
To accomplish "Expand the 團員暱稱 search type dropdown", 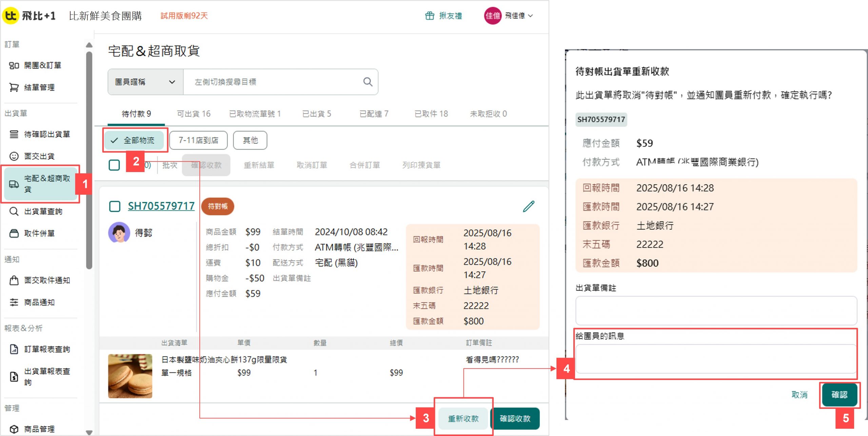I will coord(145,82).
